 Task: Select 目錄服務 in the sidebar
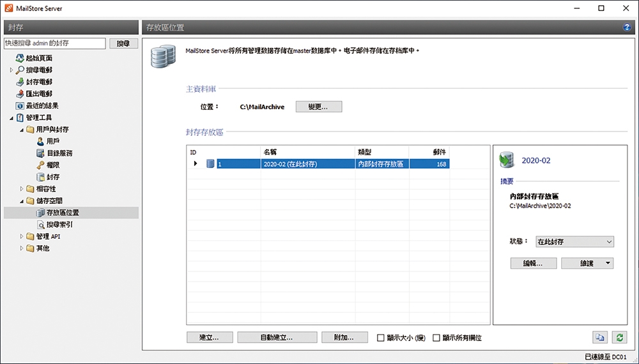(59, 153)
